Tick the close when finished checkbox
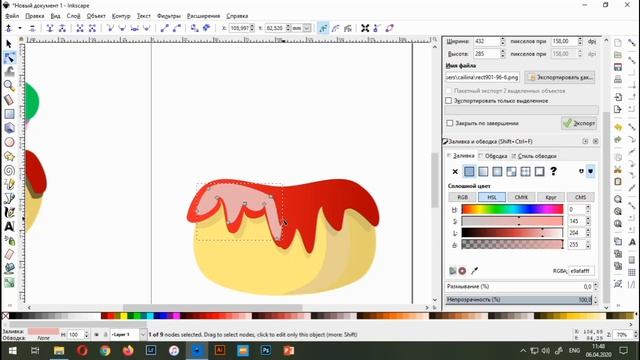640x360 pixels. pyautogui.click(x=450, y=123)
